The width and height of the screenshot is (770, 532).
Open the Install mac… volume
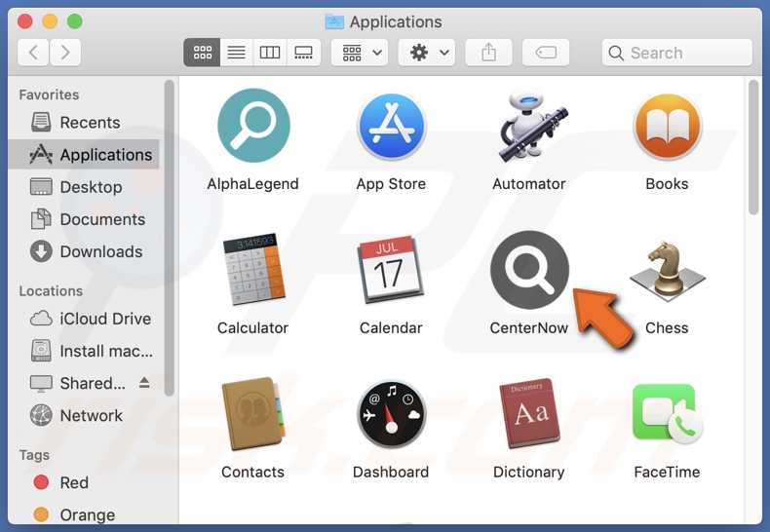pos(84,351)
